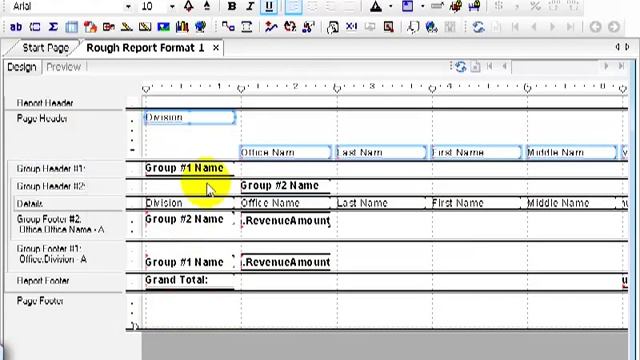Click the outside borders icon

[x=407, y=6]
